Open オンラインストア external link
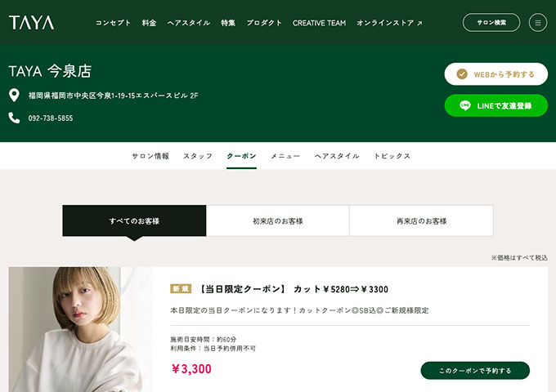Screen dimensions: 556x392 pos(389,23)
